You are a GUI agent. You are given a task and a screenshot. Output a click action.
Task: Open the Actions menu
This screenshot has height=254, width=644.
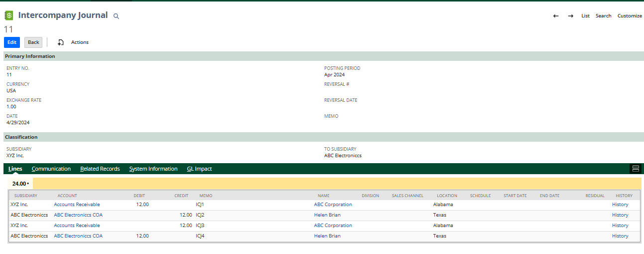tap(80, 42)
